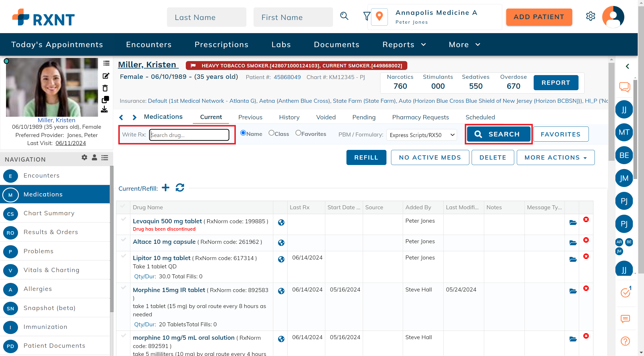Image resolution: width=644 pixels, height=356 pixels.
Task: Click REPORT next to Overdose score
Action: 555,83
